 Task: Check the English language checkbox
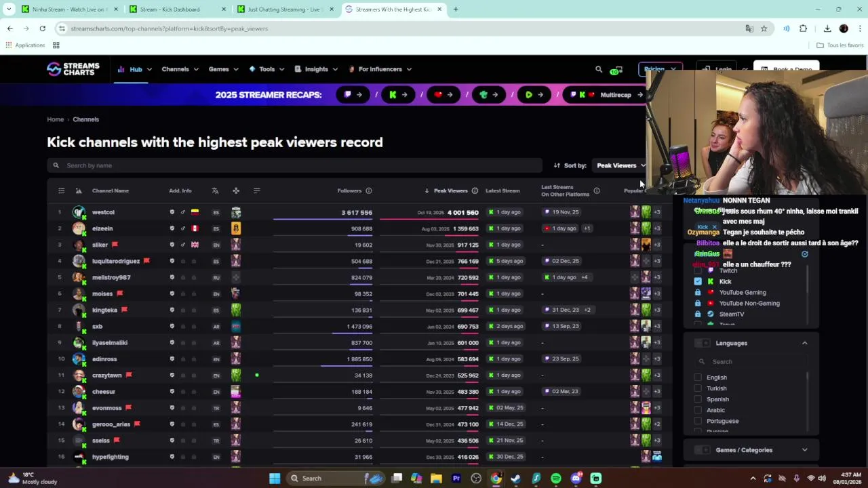(x=698, y=378)
